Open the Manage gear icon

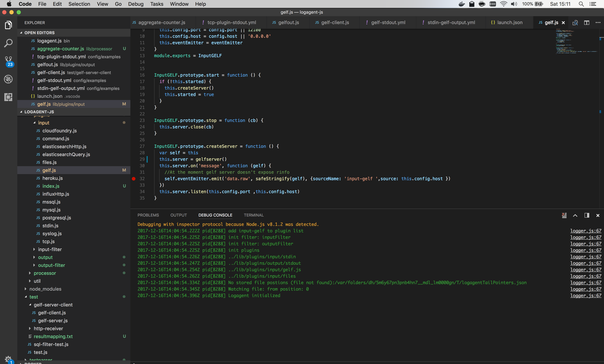(x=8, y=359)
